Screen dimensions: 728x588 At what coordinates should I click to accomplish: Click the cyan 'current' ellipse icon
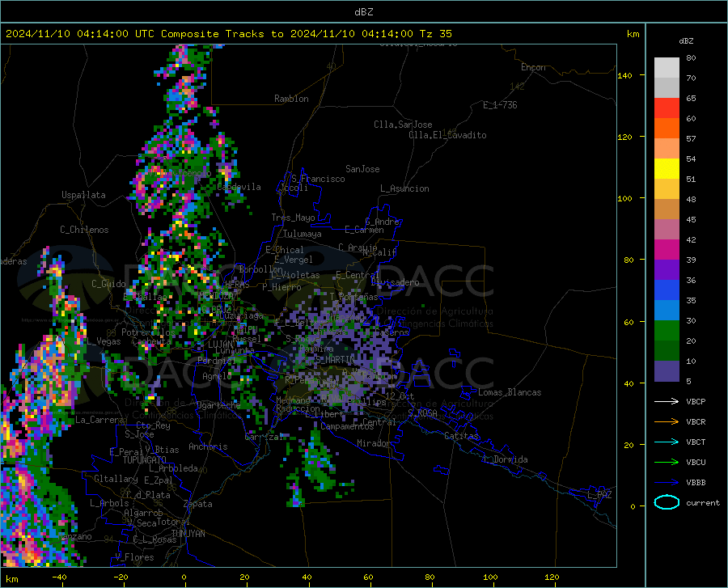[667, 502]
